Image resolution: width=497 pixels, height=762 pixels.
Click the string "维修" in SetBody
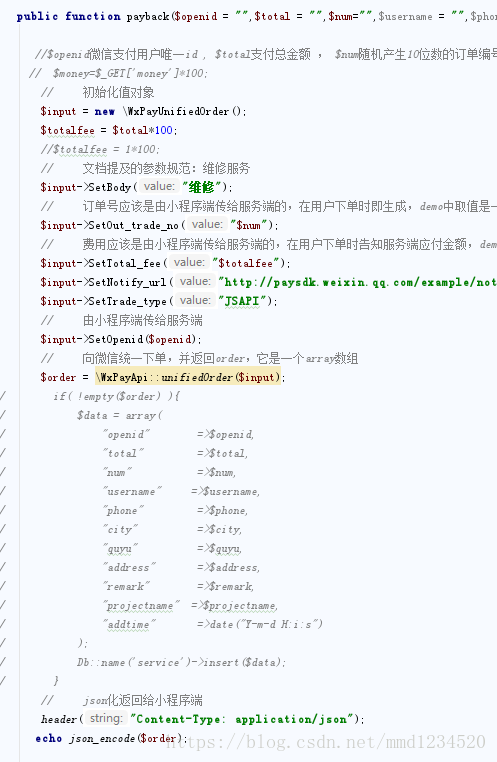[202, 188]
